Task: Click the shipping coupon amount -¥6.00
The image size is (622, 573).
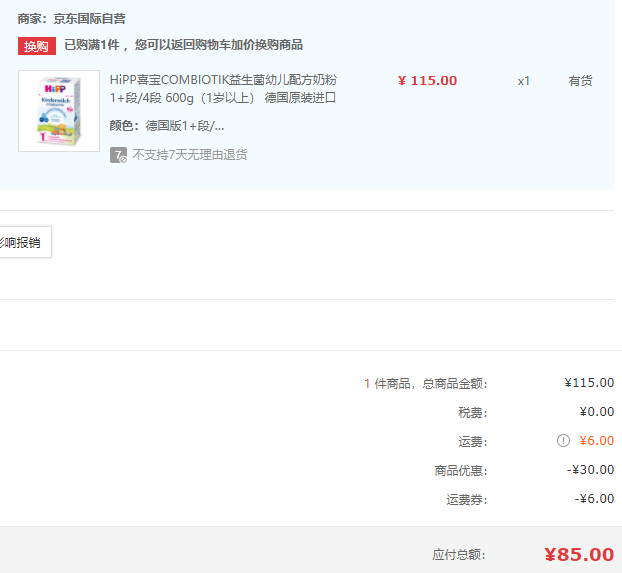Action: tap(594, 499)
